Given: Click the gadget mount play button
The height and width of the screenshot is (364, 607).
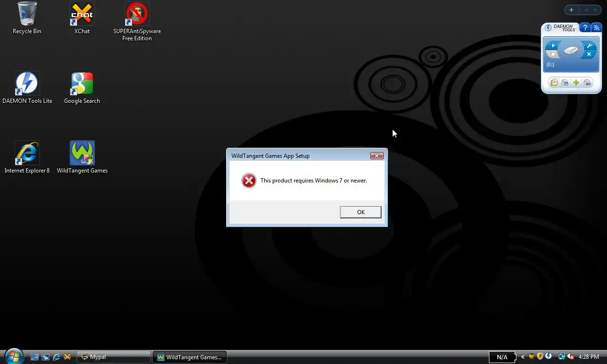Looking at the screenshot, I should [x=552, y=45].
